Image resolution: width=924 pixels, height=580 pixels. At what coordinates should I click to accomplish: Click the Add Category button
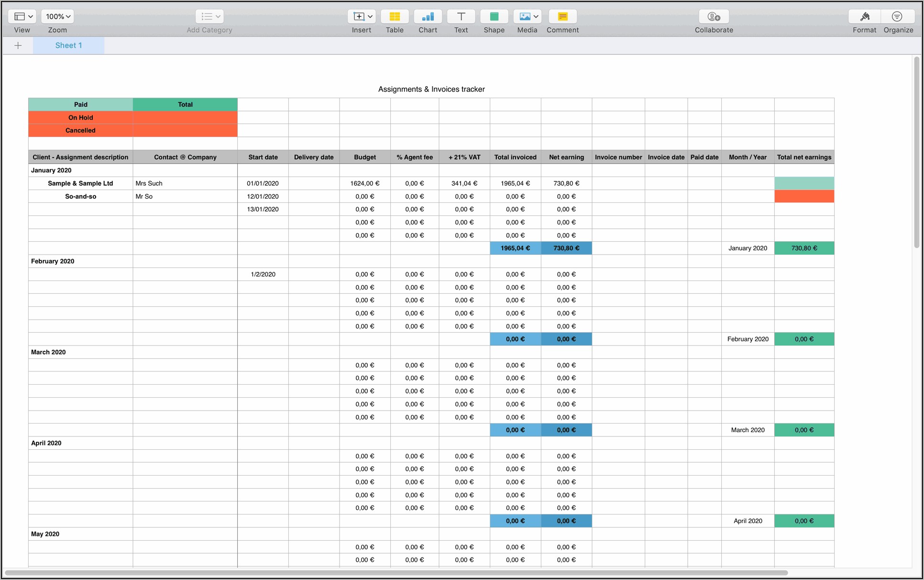click(209, 17)
